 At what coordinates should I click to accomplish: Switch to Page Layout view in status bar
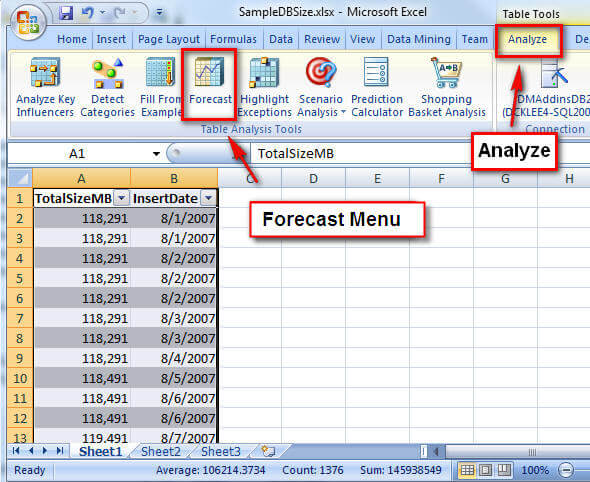coord(485,470)
